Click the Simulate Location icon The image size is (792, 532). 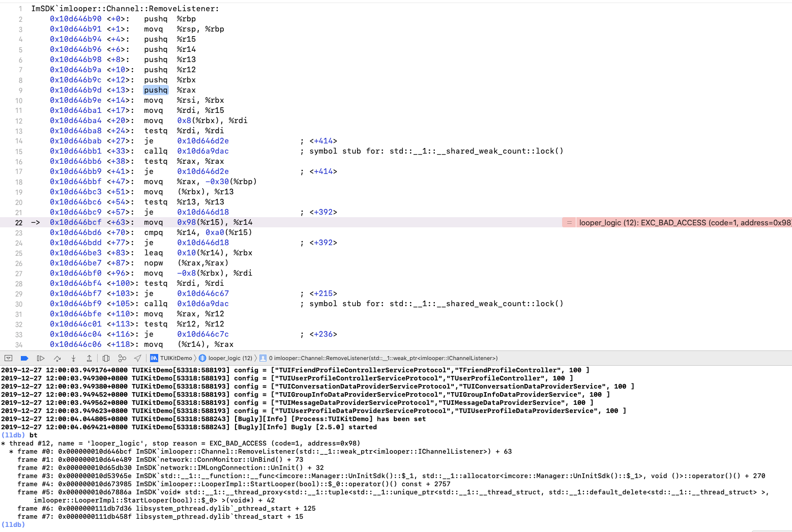pyautogui.click(x=138, y=358)
